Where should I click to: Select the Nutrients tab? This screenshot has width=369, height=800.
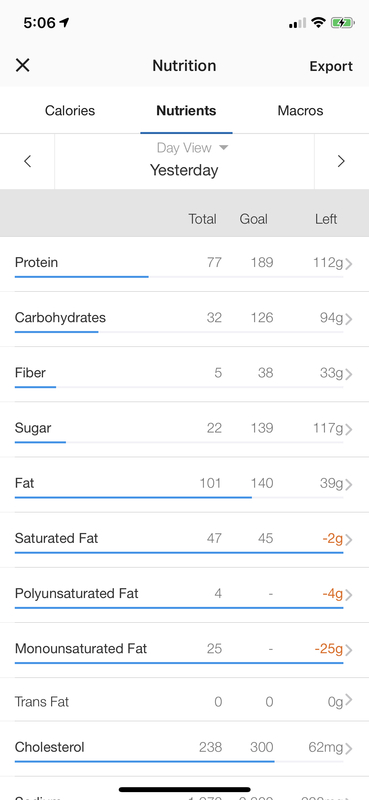click(186, 111)
